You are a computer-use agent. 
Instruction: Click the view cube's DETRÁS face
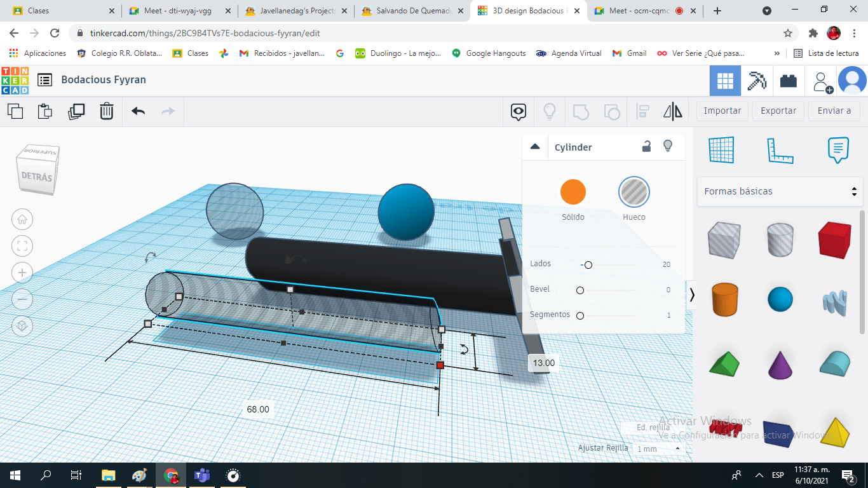[36, 177]
